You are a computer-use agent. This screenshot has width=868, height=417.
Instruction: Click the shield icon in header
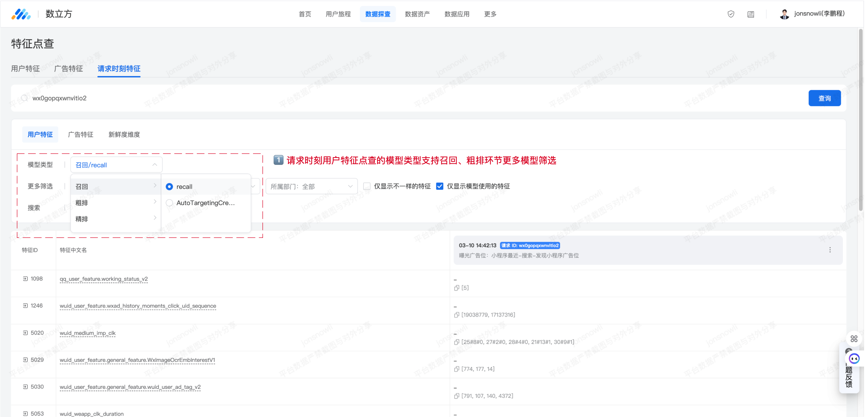point(730,14)
